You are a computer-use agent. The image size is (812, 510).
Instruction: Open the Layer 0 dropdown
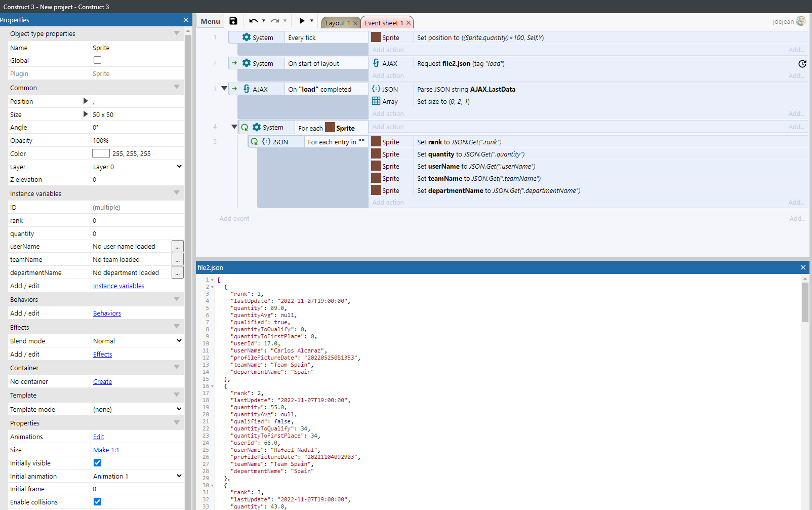tap(137, 167)
